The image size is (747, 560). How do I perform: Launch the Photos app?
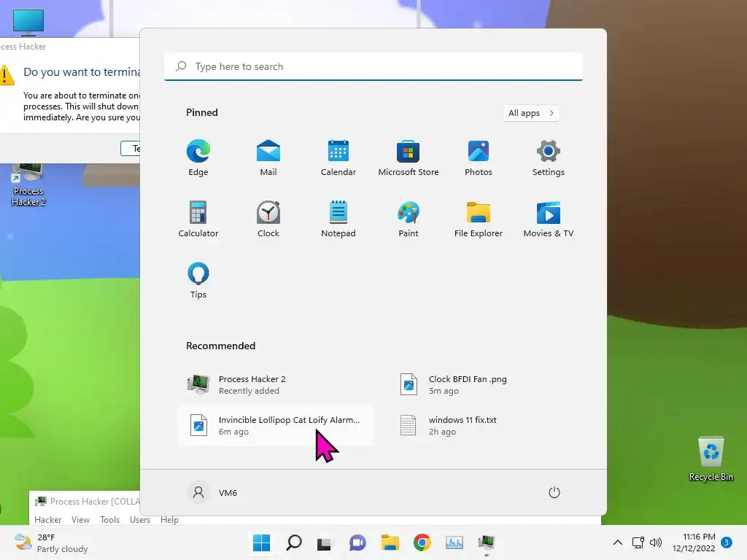[x=479, y=158]
